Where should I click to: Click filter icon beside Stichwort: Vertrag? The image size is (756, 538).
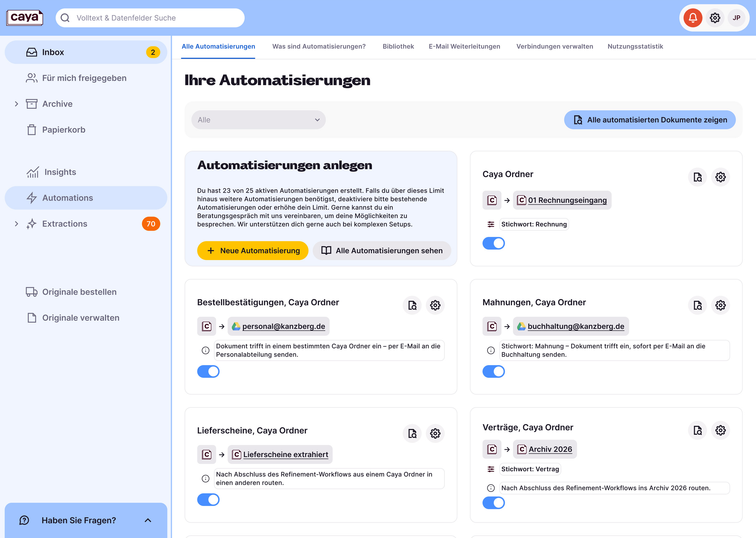tap(491, 469)
